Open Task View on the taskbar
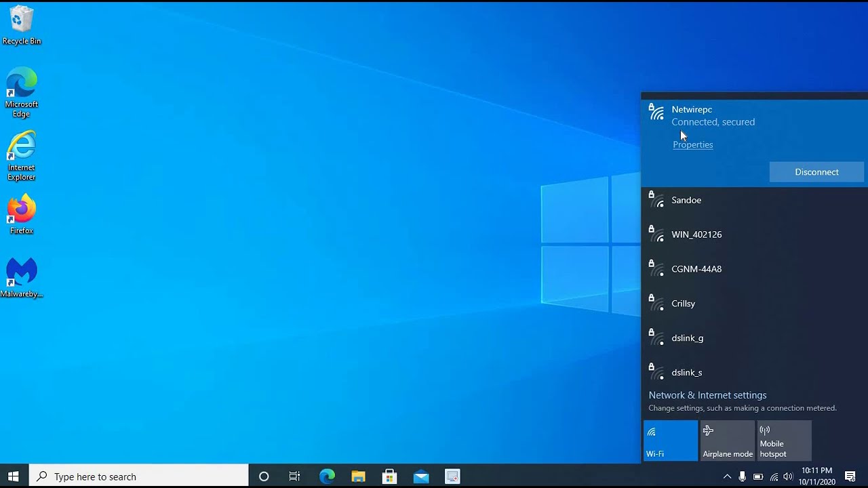 (x=294, y=476)
